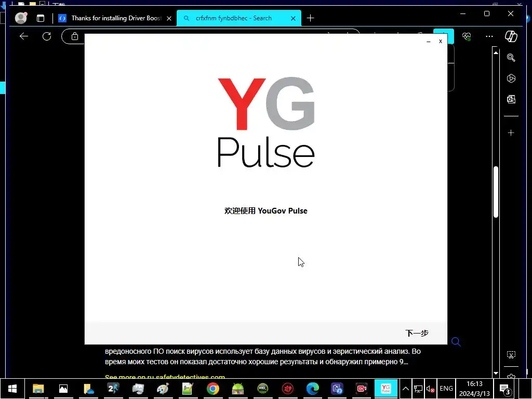Open the AMD taskbar application
Screen dimensions: 532x399
262,389
